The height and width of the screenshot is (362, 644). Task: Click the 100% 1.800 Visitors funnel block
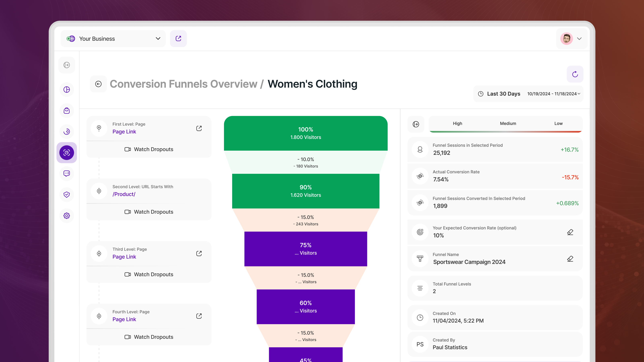(305, 133)
